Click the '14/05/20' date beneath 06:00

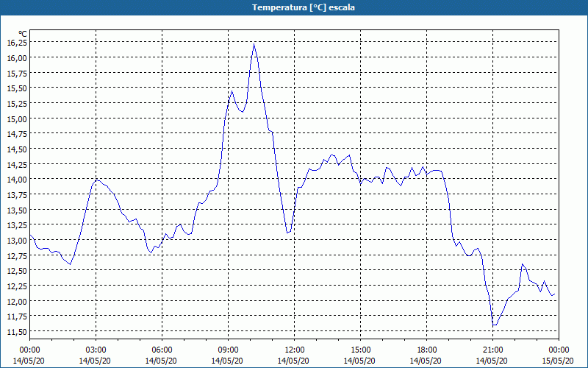pyautogui.click(x=161, y=361)
